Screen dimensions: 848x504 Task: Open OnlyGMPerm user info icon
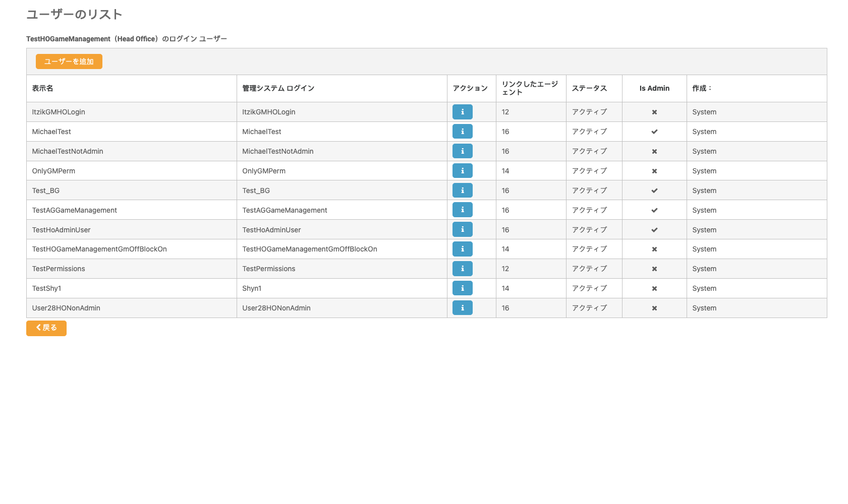(462, 171)
